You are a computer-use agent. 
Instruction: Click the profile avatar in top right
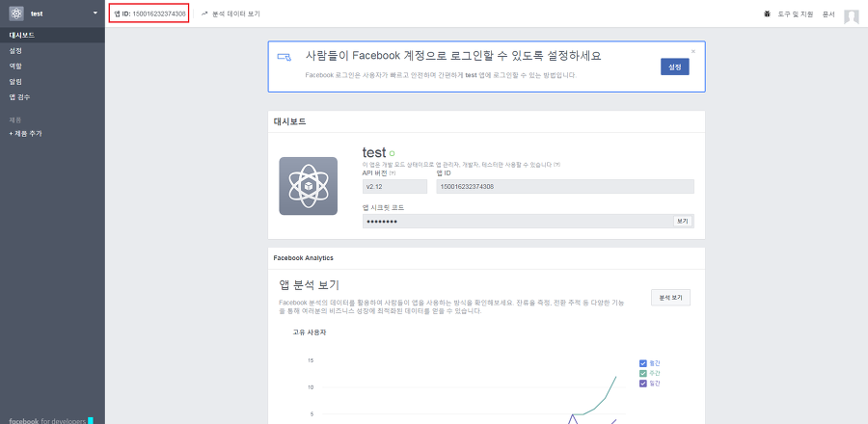click(x=851, y=16)
